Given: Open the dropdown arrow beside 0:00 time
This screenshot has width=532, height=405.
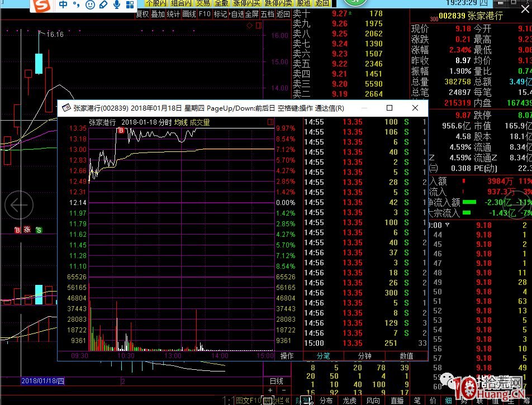Looking at the screenshot, I should [x=447, y=225].
